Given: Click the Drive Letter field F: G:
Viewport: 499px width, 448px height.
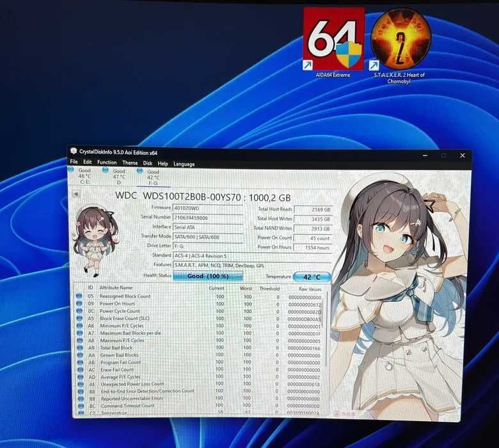Looking at the screenshot, I should click(208, 246).
